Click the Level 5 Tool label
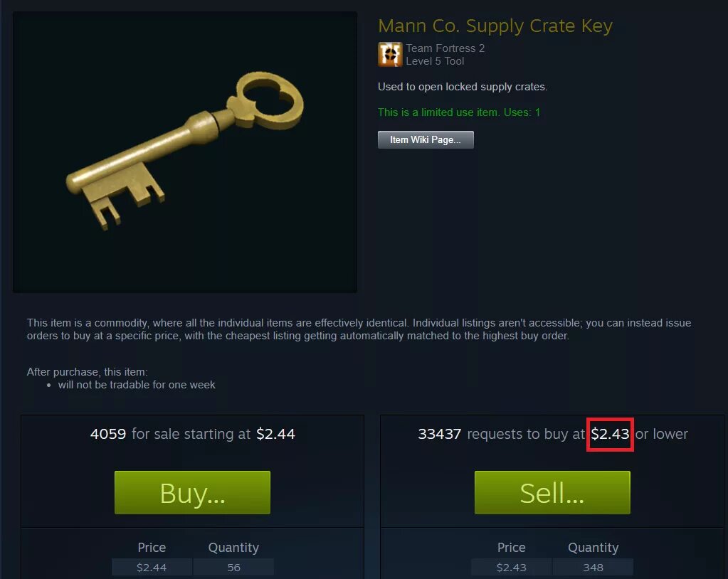 tap(435, 61)
